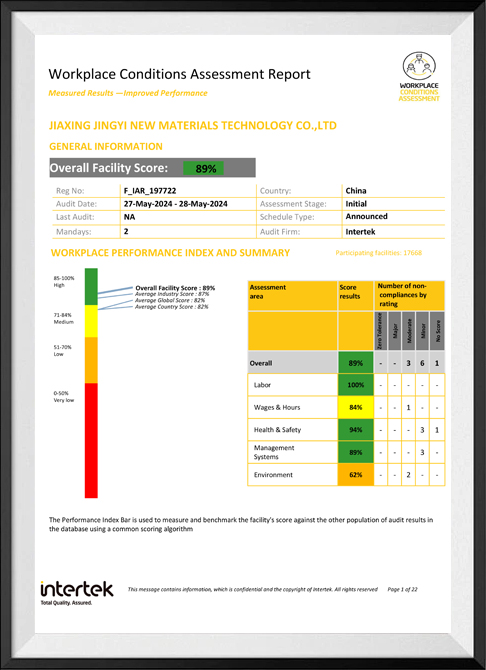Click WORKPLACE PERFORMANCE INDEX AND SUMMARY heading
The width and height of the screenshot is (486, 670).
point(171,253)
